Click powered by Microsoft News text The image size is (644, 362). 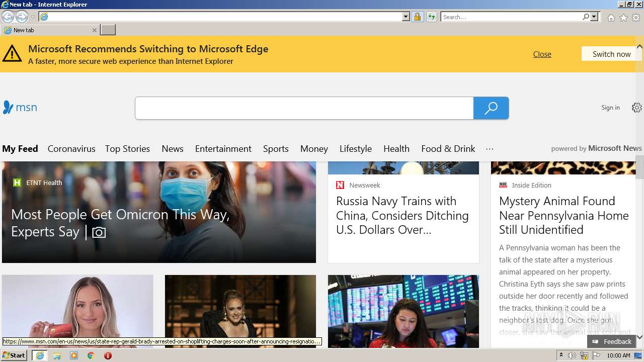(596, 148)
